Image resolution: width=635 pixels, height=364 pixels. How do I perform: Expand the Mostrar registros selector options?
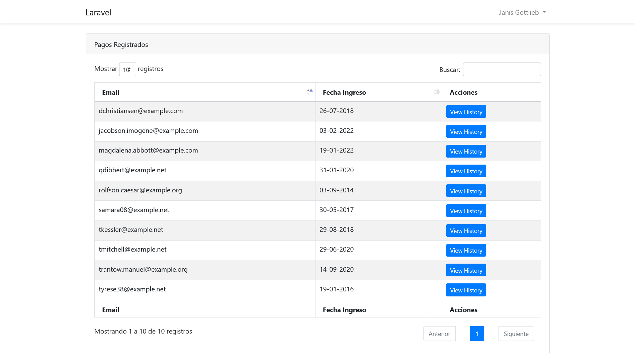(127, 69)
